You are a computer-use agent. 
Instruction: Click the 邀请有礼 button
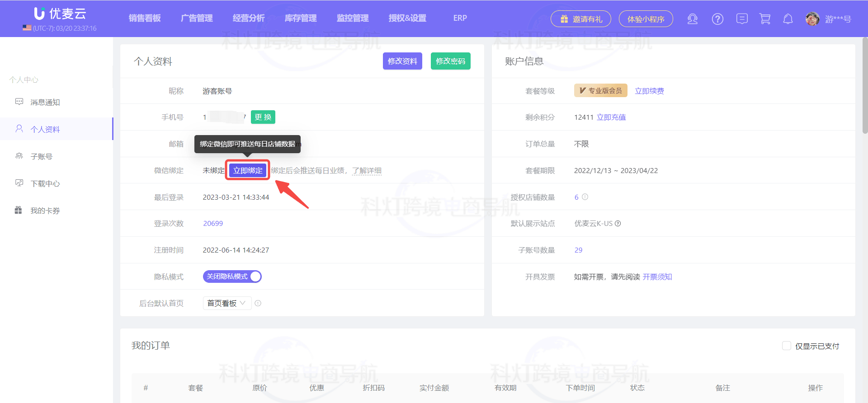pyautogui.click(x=581, y=19)
